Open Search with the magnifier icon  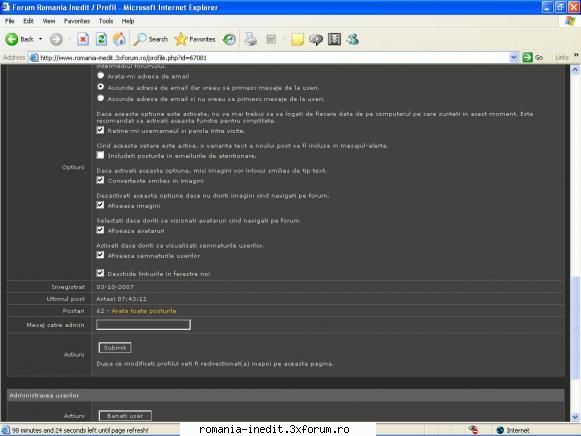tap(140, 39)
